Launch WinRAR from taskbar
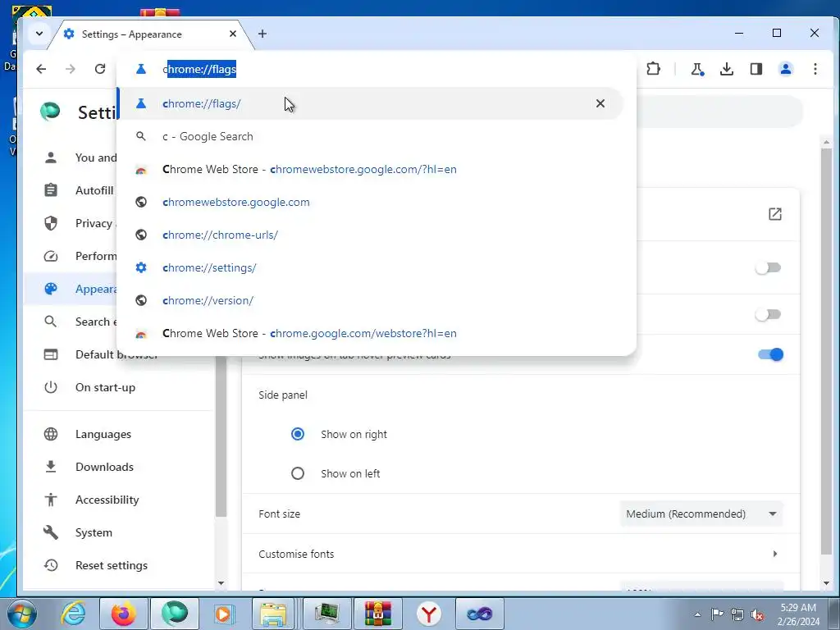This screenshot has height=630, width=840. tap(377, 614)
